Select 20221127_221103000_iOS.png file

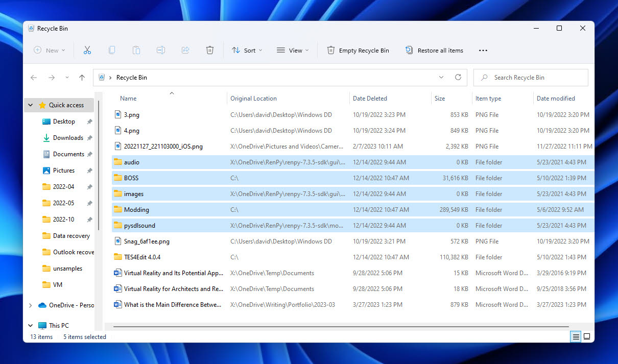[163, 147]
